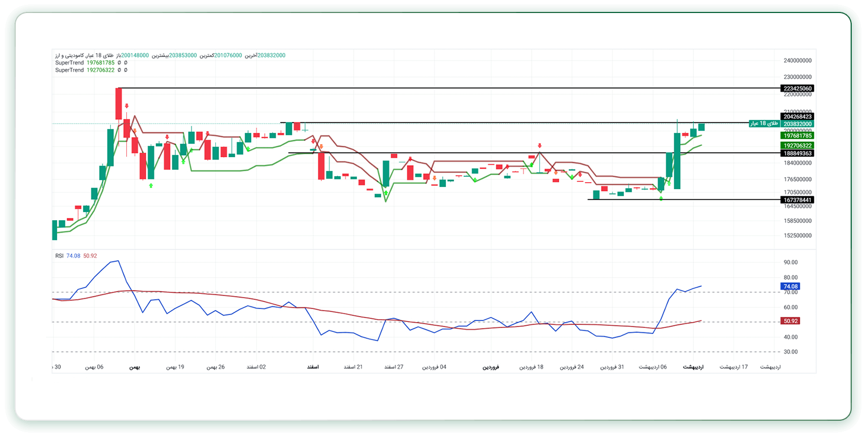Click the bold فروردین month label
This screenshot has width=868, height=437.
[x=491, y=367]
